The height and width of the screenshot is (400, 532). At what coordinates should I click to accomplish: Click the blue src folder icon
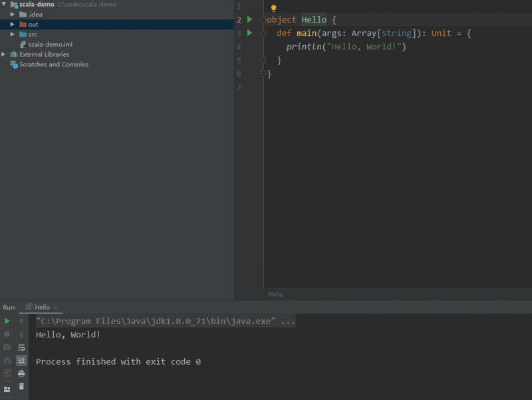23,35
